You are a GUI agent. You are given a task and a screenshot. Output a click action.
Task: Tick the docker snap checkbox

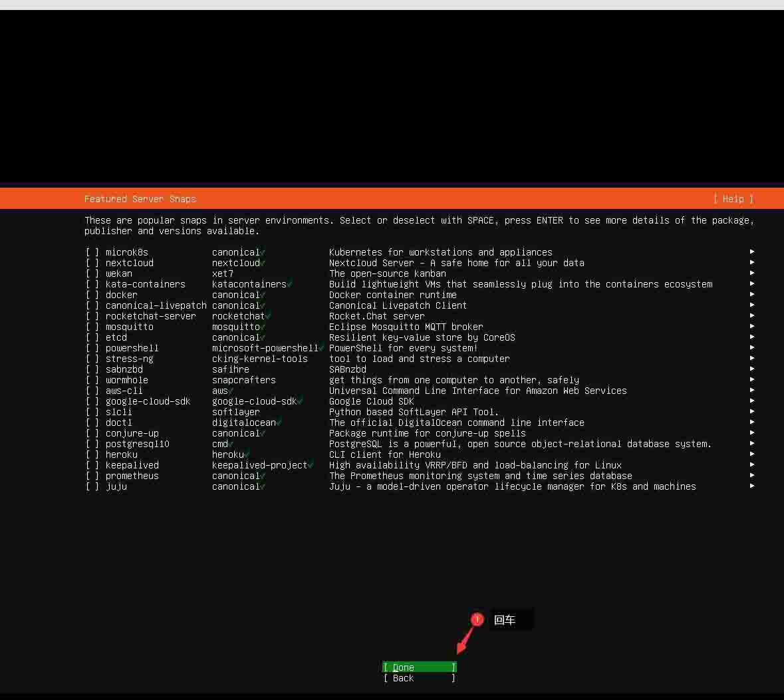coord(92,295)
